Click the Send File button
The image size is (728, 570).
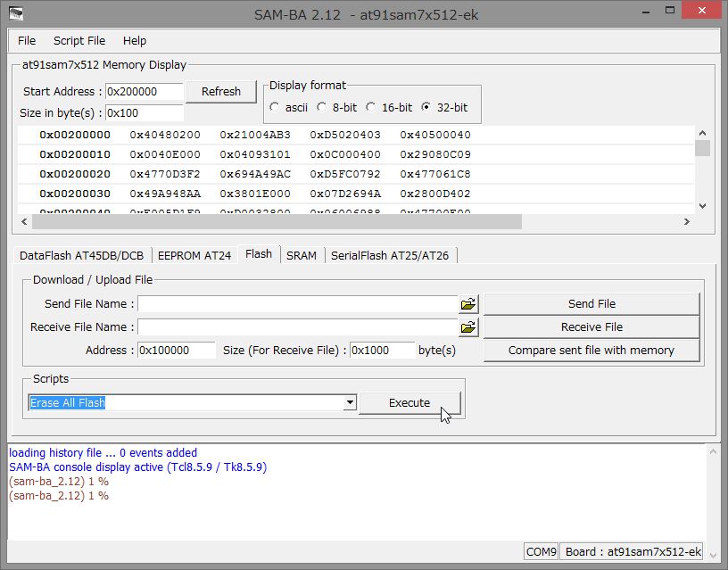pyautogui.click(x=591, y=304)
